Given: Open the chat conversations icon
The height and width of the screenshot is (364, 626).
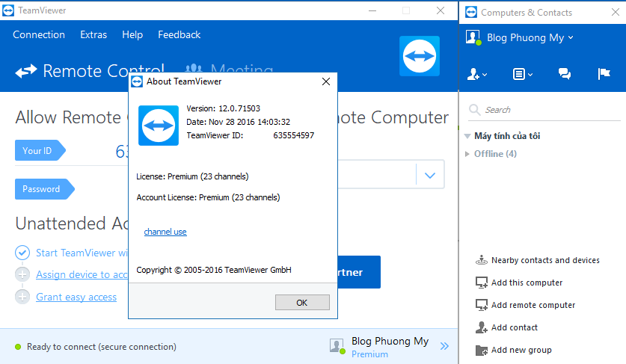Looking at the screenshot, I should 565,73.
